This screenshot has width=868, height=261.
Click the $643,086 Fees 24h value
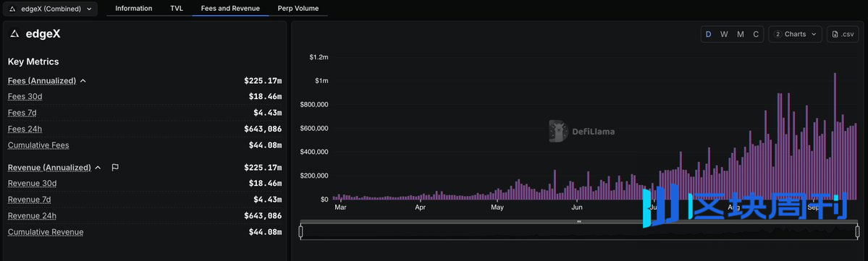pyautogui.click(x=263, y=129)
